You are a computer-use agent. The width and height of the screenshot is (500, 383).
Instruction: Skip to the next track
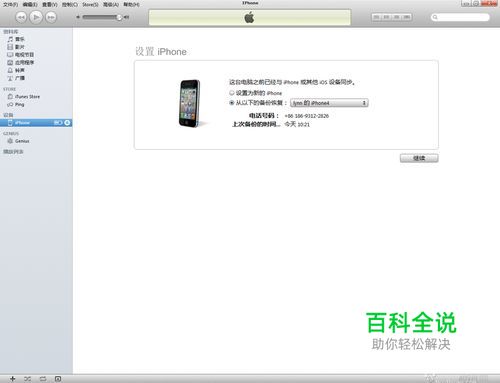pos(51,17)
